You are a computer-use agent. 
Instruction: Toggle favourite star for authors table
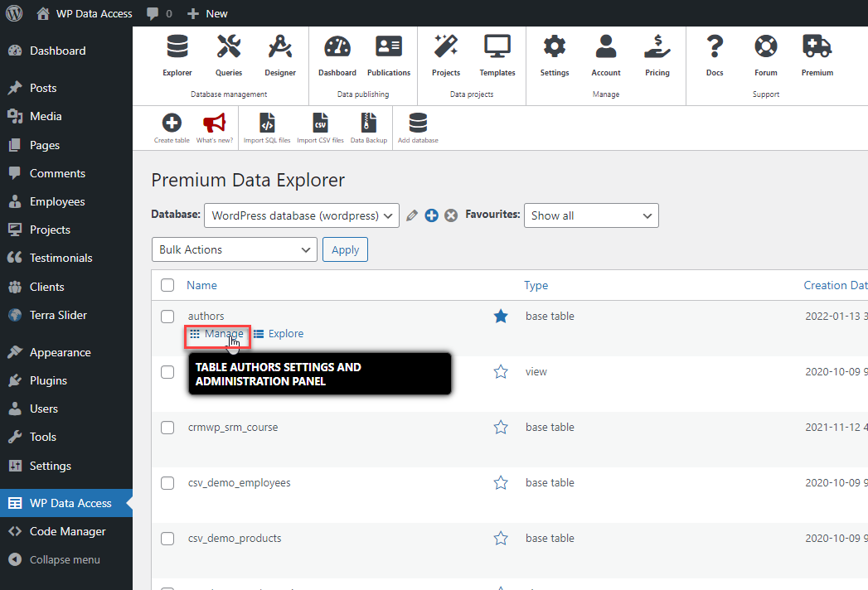(501, 317)
